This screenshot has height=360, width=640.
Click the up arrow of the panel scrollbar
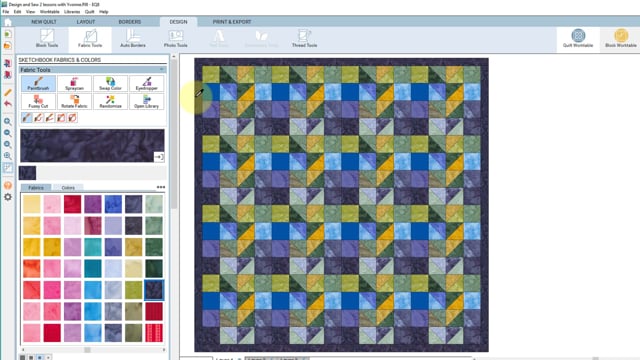[x=174, y=57]
